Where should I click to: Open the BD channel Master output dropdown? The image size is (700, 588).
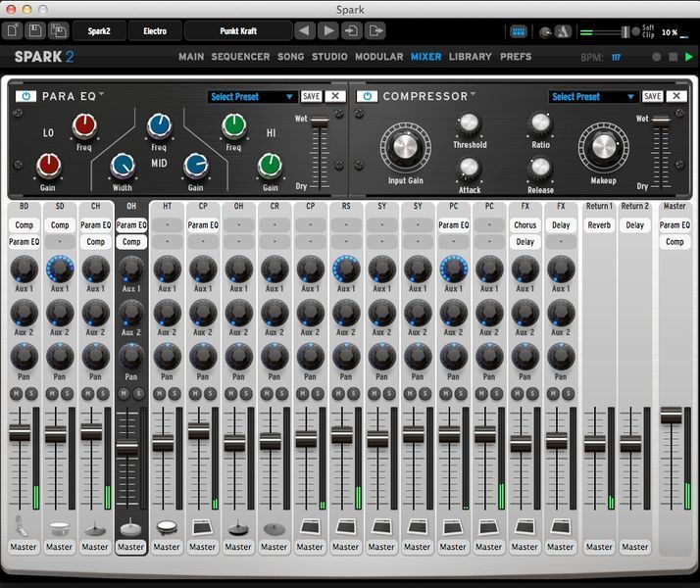24,546
